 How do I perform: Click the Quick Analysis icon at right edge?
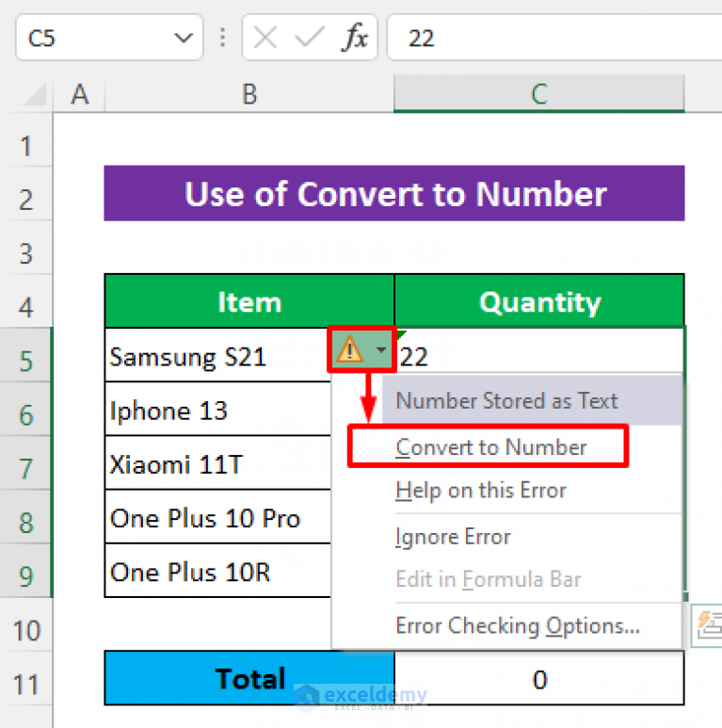(x=709, y=623)
